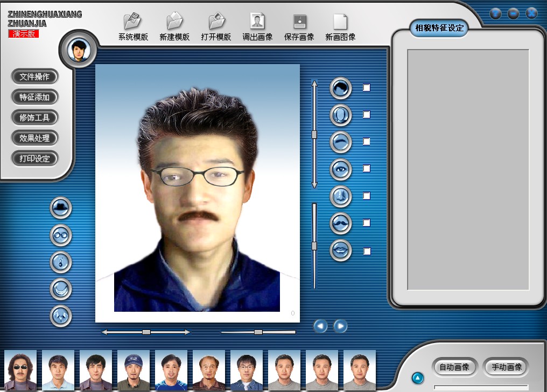This screenshot has width=547, height=392.
Task: Enable the checkbox next to the eye icon
Action: click(x=367, y=169)
